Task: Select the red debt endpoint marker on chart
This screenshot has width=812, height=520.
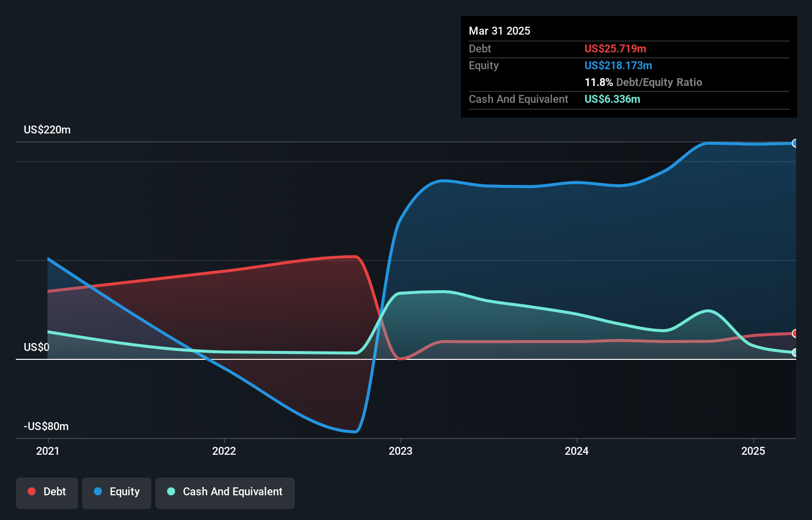Action: (795, 334)
